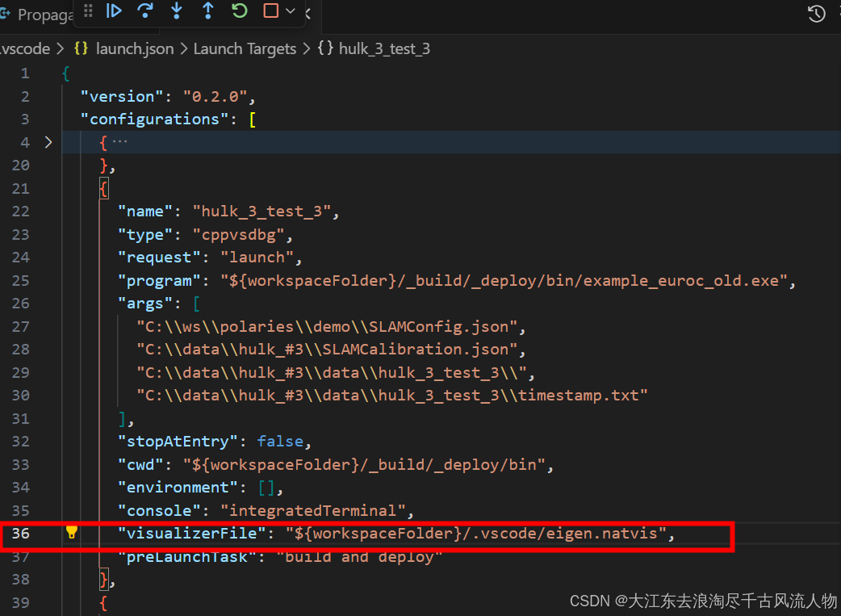This screenshot has height=616, width=841.
Task: Click the "0.2.0" version value
Action: (215, 97)
